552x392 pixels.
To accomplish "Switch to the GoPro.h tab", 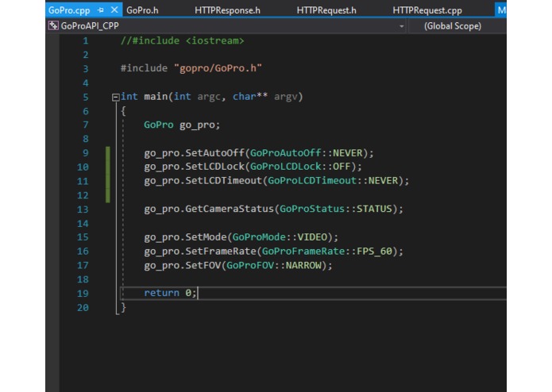I will coord(142,10).
